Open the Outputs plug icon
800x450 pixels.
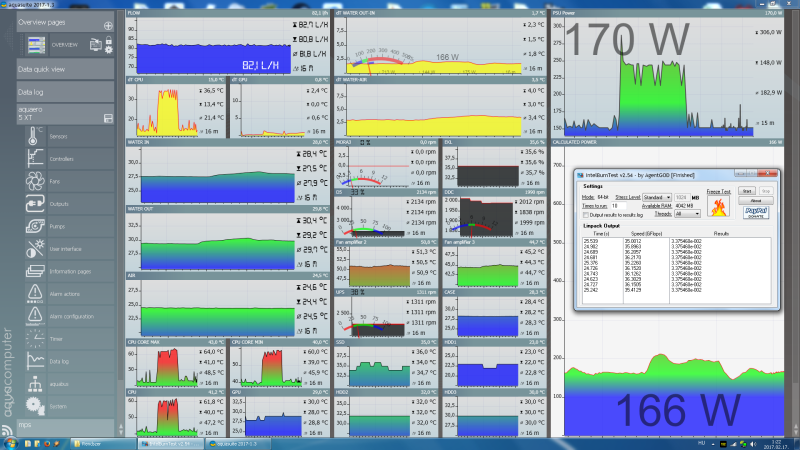coord(35,204)
